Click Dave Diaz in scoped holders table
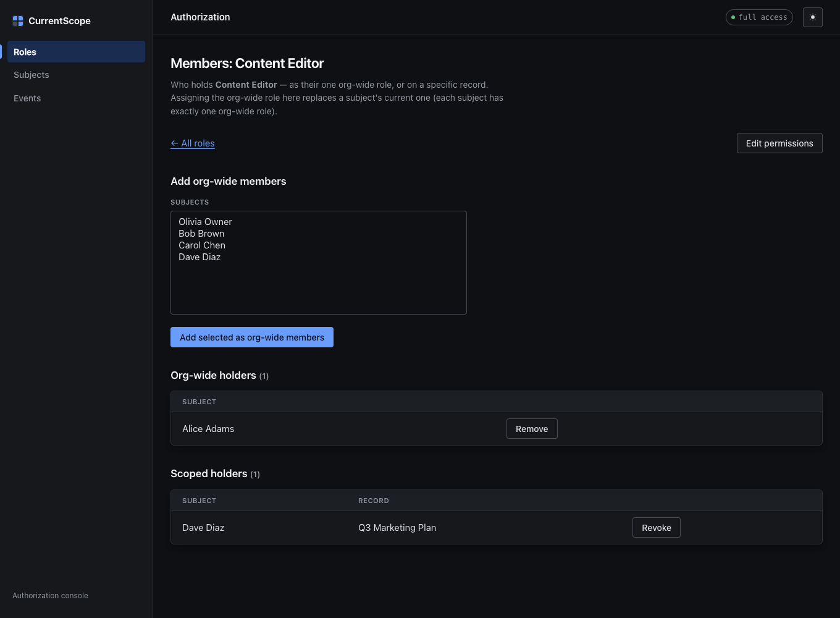The width and height of the screenshot is (840, 618). tap(203, 528)
